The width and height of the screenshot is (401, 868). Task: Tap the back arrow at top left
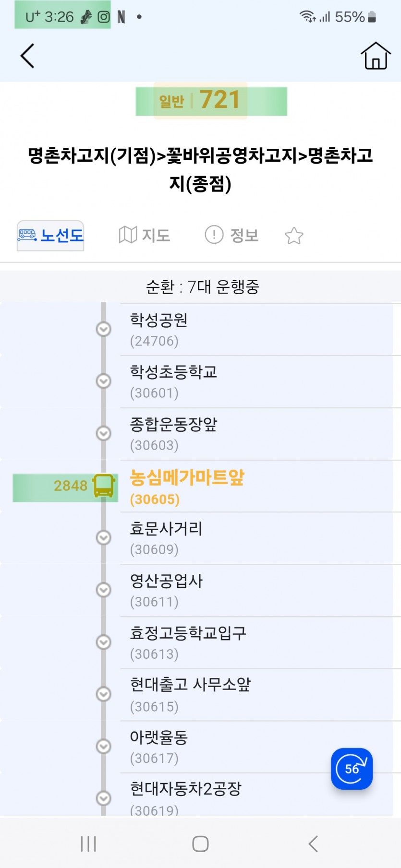[x=28, y=56]
